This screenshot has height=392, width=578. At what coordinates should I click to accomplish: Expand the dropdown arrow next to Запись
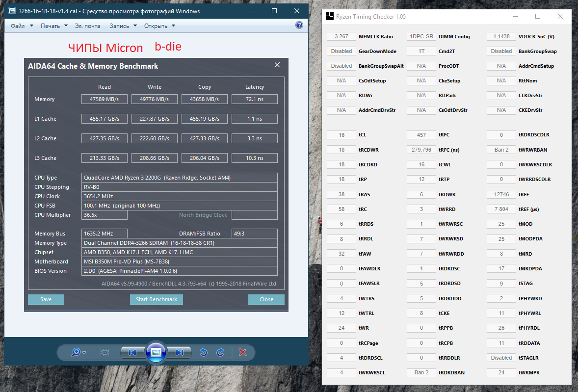135,26
